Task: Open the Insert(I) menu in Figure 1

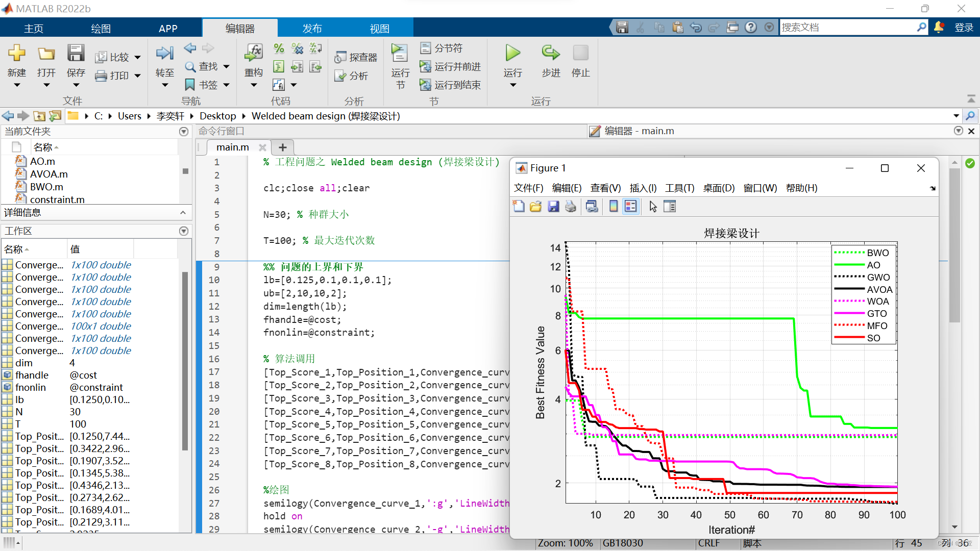Action: 643,188
